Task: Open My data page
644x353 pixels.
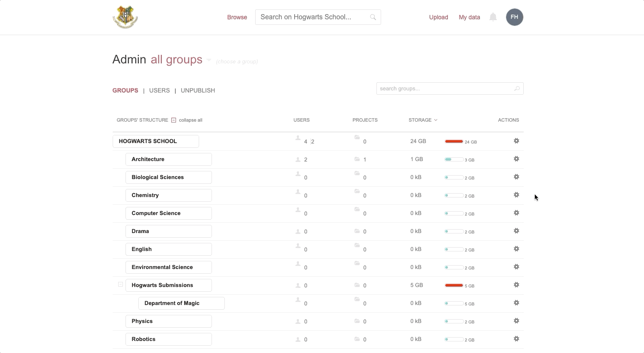Action: click(469, 17)
